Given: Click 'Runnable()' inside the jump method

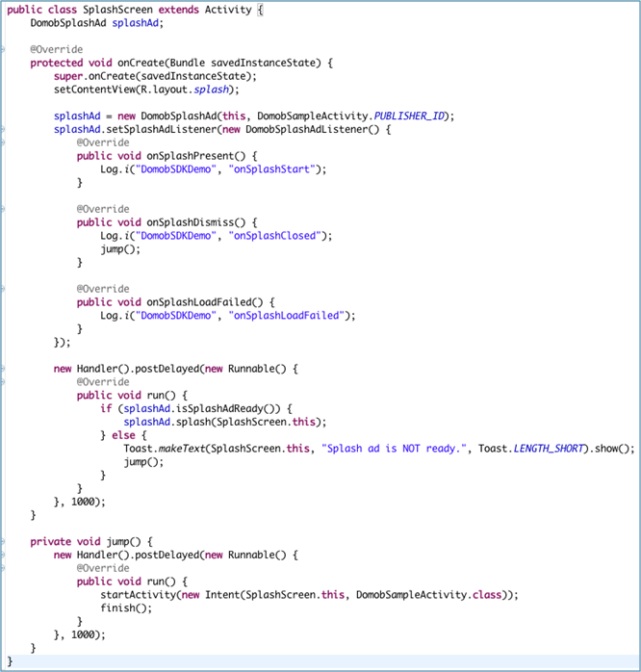Looking at the screenshot, I should 257,555.
